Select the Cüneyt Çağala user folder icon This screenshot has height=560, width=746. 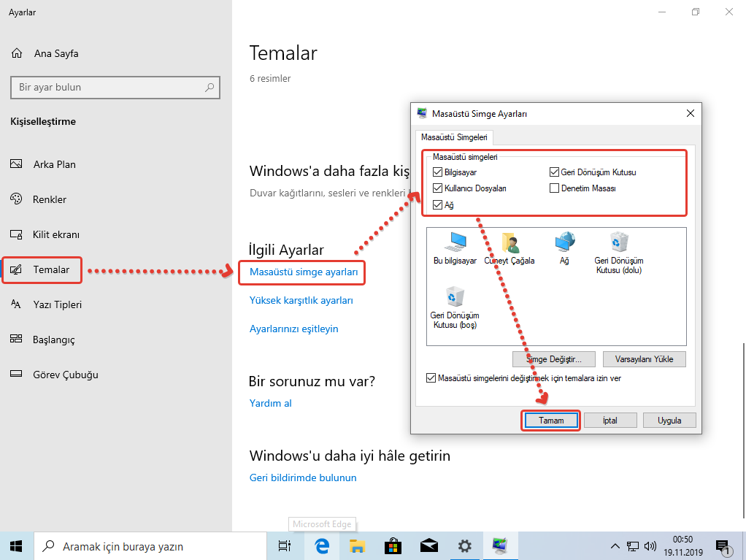coord(509,247)
